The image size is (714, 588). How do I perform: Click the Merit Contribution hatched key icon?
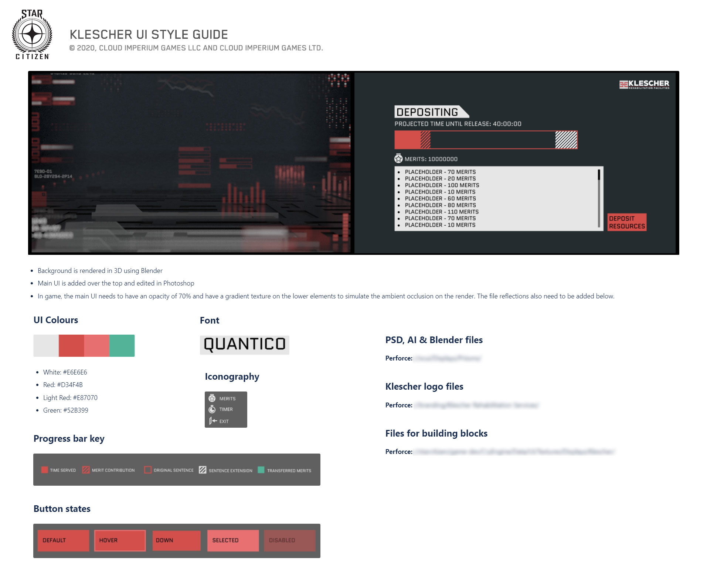pyautogui.click(x=86, y=470)
